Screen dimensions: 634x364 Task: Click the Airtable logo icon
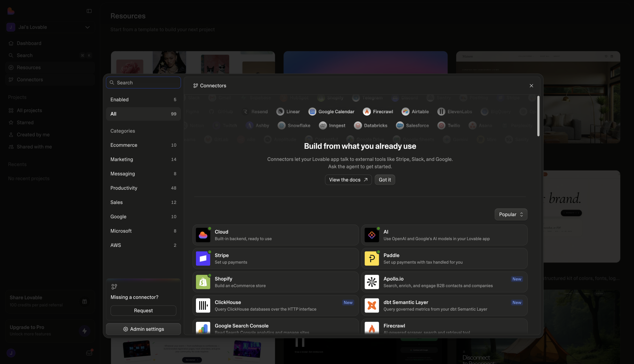(x=405, y=111)
